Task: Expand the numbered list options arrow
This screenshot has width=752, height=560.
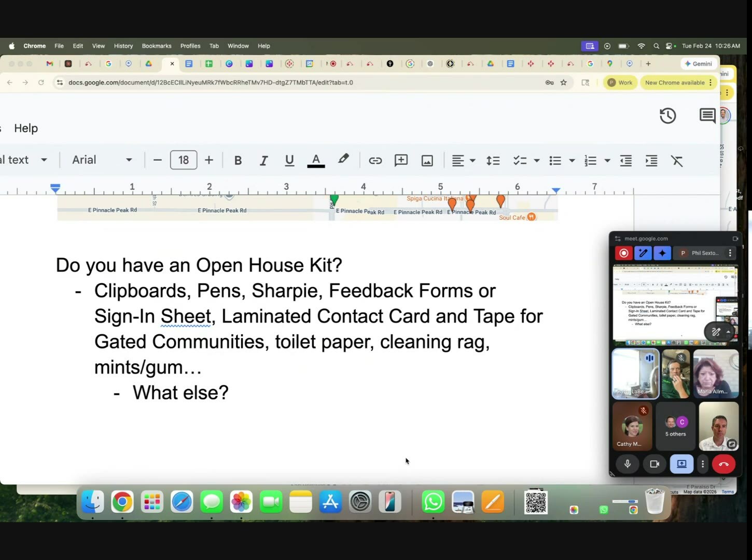Action: coord(607,161)
